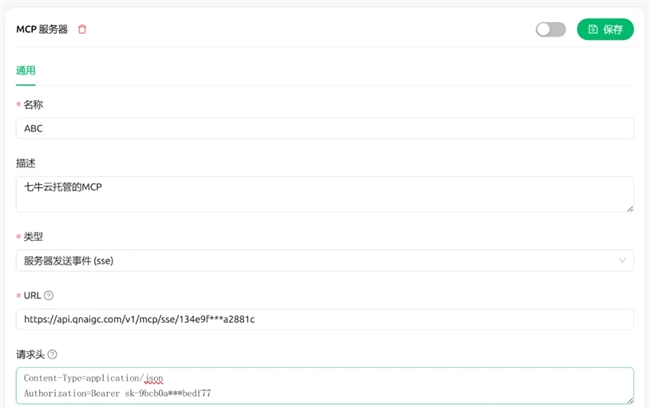Click the 描述 field label
Screen dimensions: 650x409
pyautogui.click(x=26, y=163)
